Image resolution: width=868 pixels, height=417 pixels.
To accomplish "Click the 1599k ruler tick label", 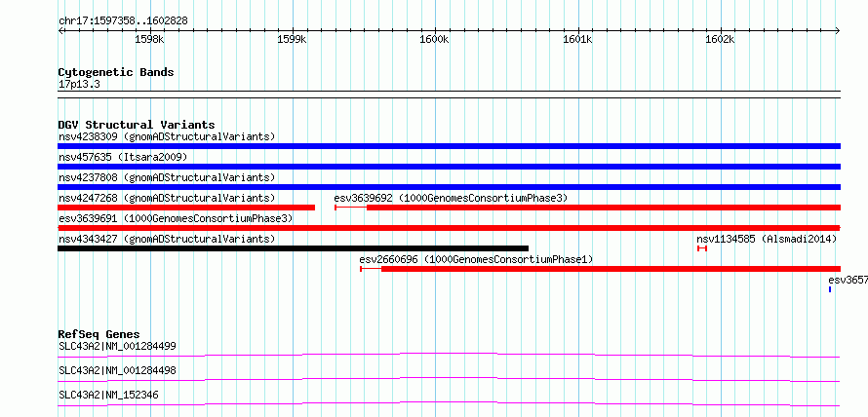I will (x=292, y=39).
